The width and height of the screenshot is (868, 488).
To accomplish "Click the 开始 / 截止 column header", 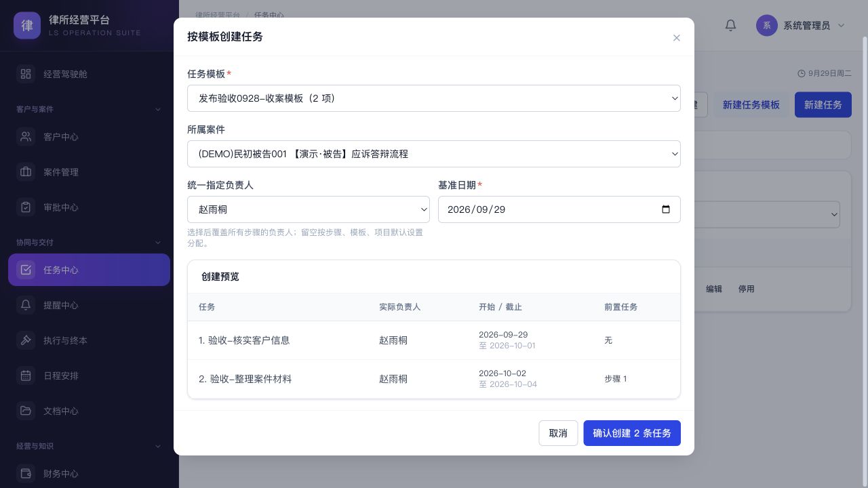I will pos(500,307).
